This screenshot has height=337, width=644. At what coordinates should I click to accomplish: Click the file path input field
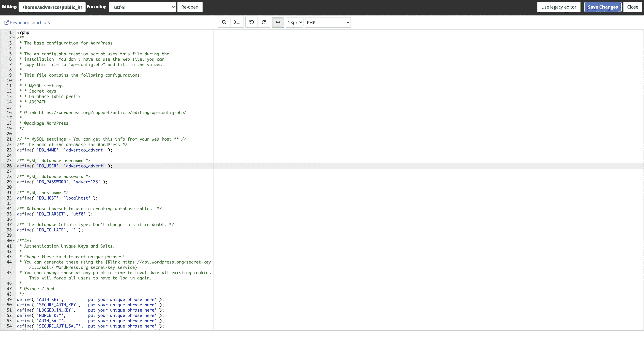[52, 7]
